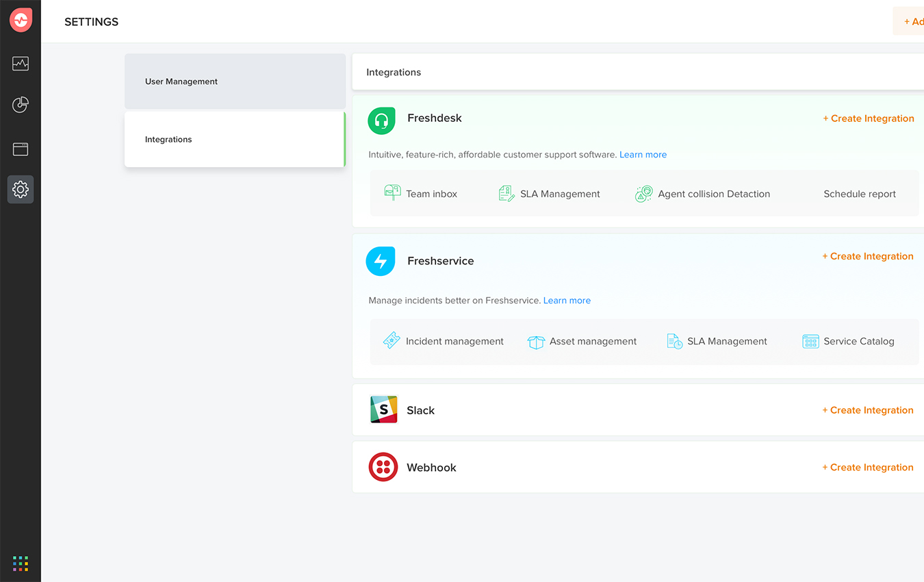Click the Freshping logo in sidebar
The height and width of the screenshot is (582, 924).
tap(21, 21)
